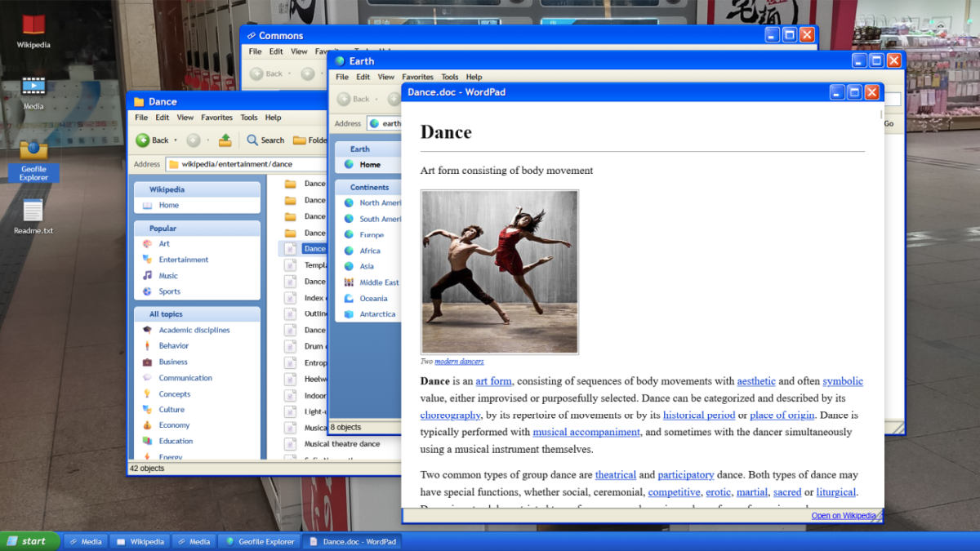Click the Business briefcase icon

pyautogui.click(x=147, y=362)
